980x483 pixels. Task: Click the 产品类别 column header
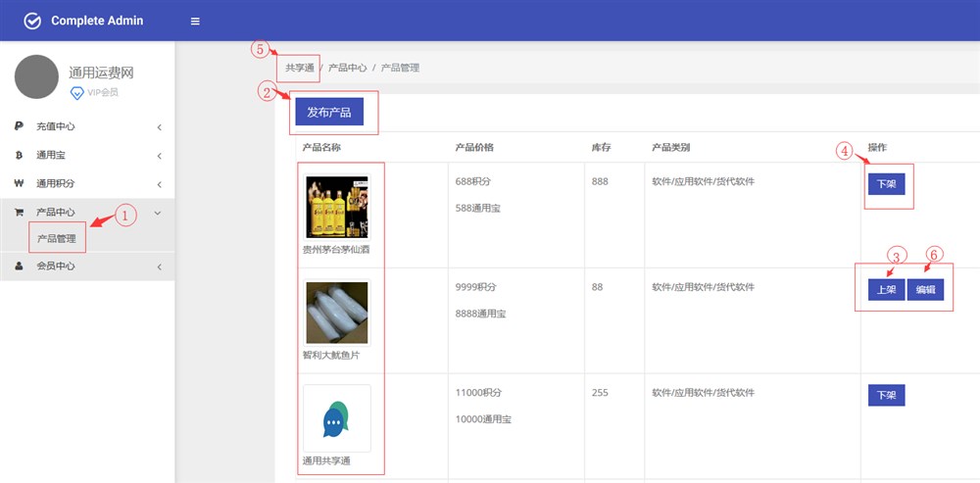click(x=670, y=148)
